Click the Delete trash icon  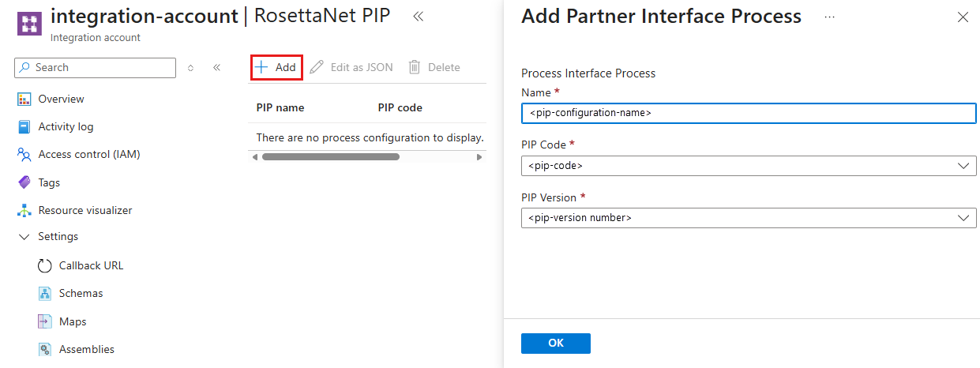point(415,68)
